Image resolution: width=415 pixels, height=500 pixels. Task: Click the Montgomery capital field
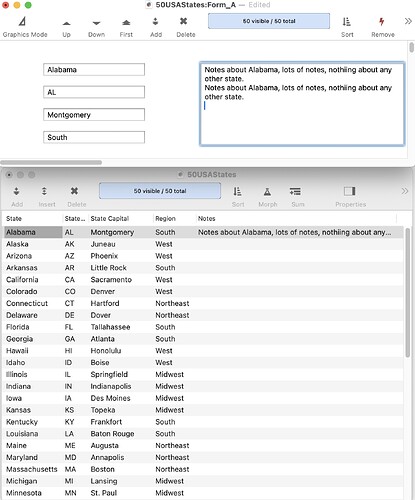(x=94, y=115)
